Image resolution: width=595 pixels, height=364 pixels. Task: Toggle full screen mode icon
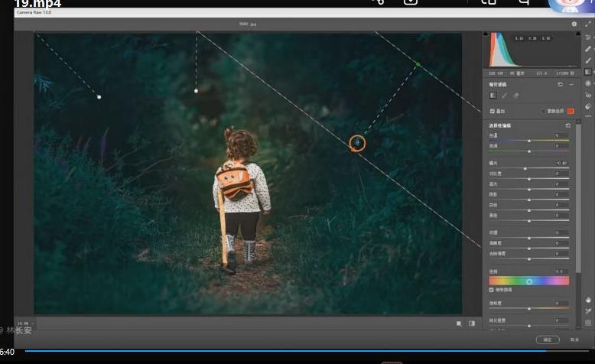pyautogui.click(x=587, y=24)
